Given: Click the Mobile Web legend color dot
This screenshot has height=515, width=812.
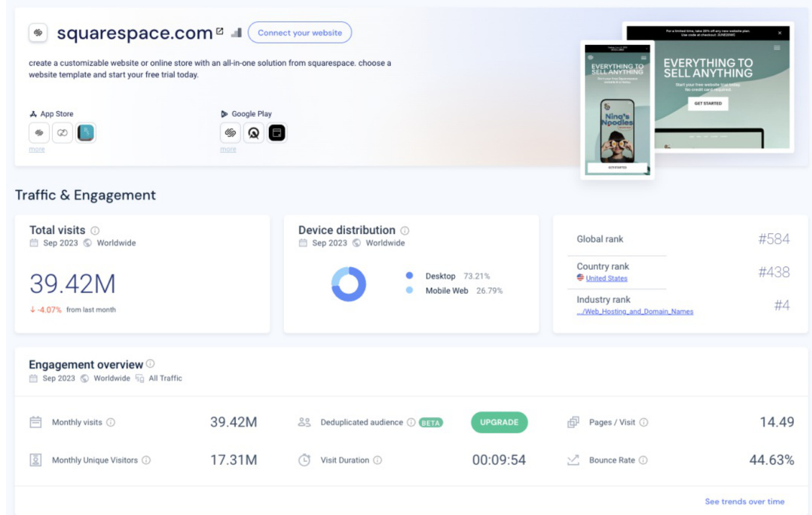Looking at the screenshot, I should [x=410, y=291].
